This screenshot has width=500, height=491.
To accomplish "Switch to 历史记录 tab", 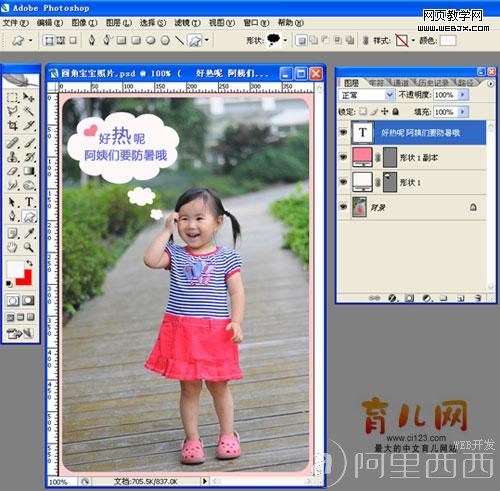I will click(x=433, y=83).
